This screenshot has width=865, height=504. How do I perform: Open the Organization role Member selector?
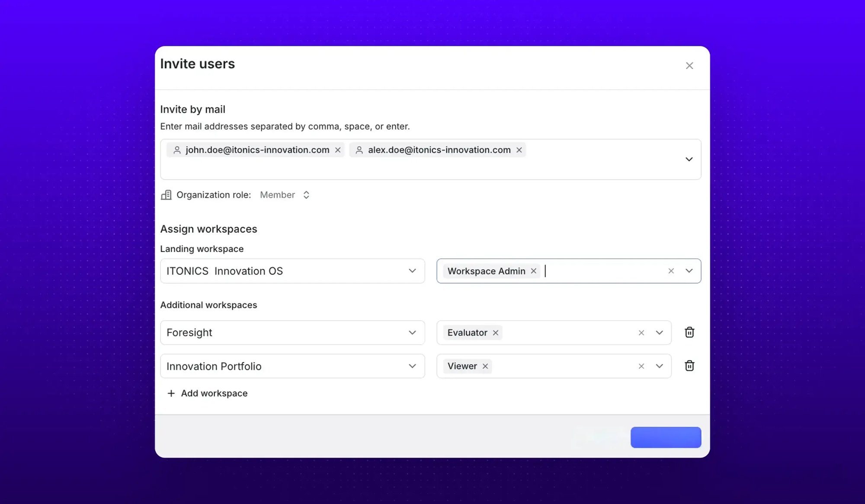pos(285,195)
